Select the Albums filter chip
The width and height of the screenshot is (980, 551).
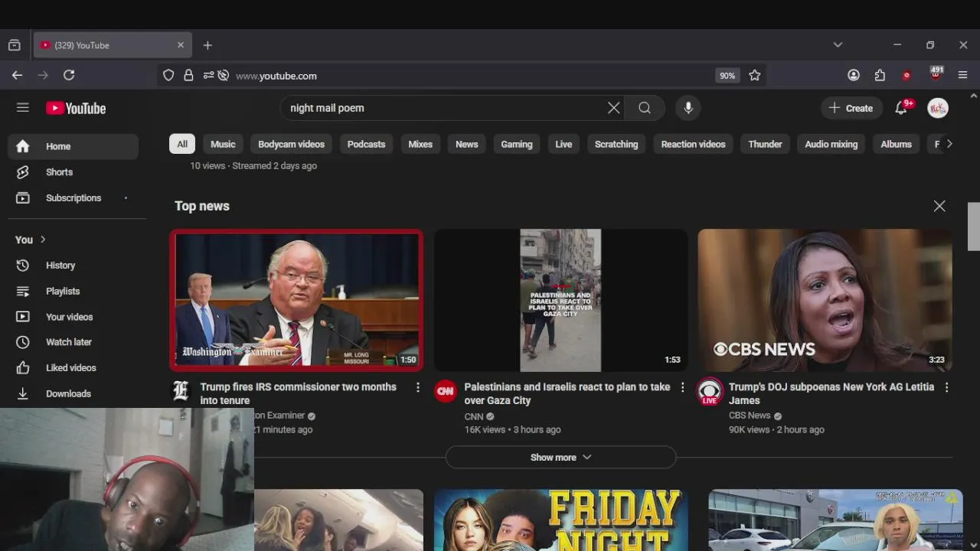pyautogui.click(x=896, y=144)
